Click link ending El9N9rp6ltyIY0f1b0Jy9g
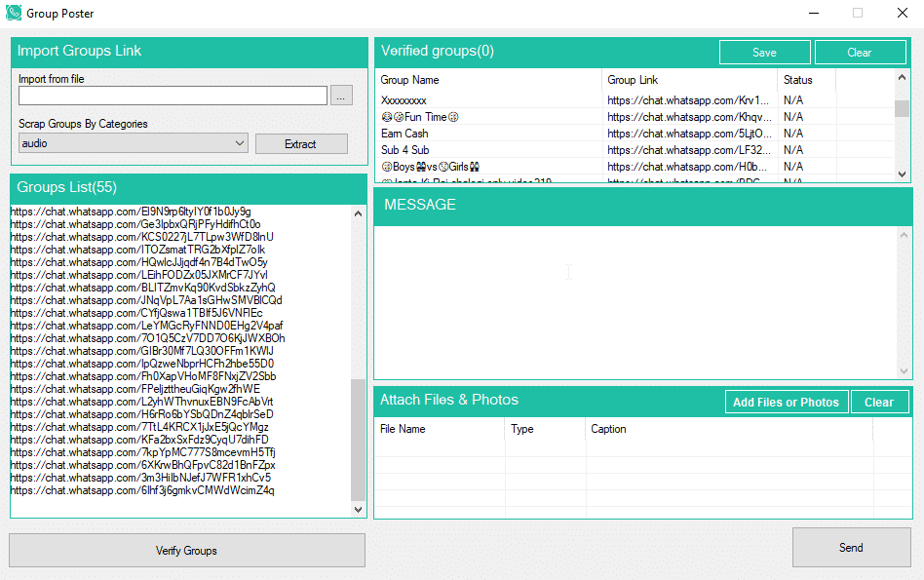This screenshot has height=580, width=924. 131,212
